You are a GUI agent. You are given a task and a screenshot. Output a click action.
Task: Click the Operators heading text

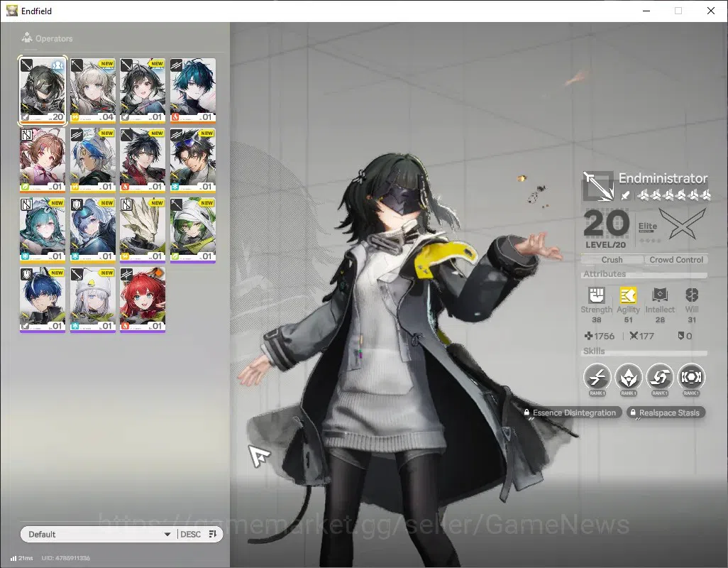(x=54, y=38)
